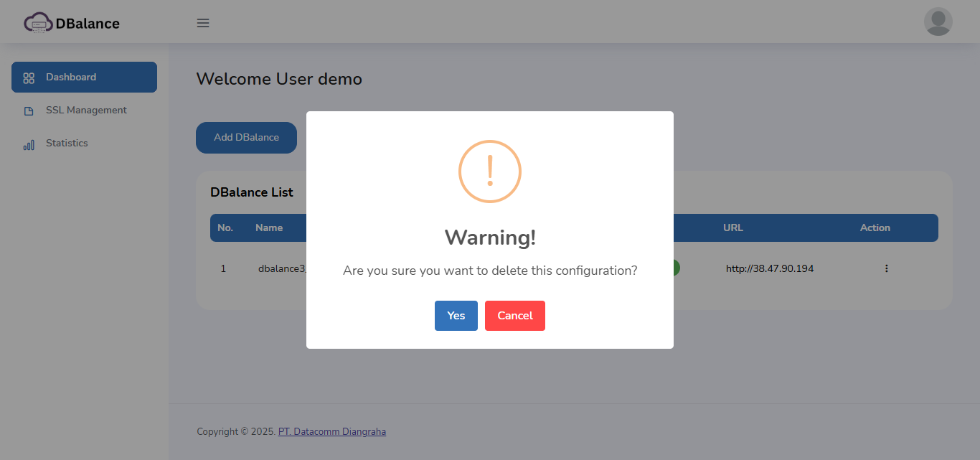Confirm deletion with the Yes button
The height and width of the screenshot is (460, 980).
pyautogui.click(x=456, y=316)
